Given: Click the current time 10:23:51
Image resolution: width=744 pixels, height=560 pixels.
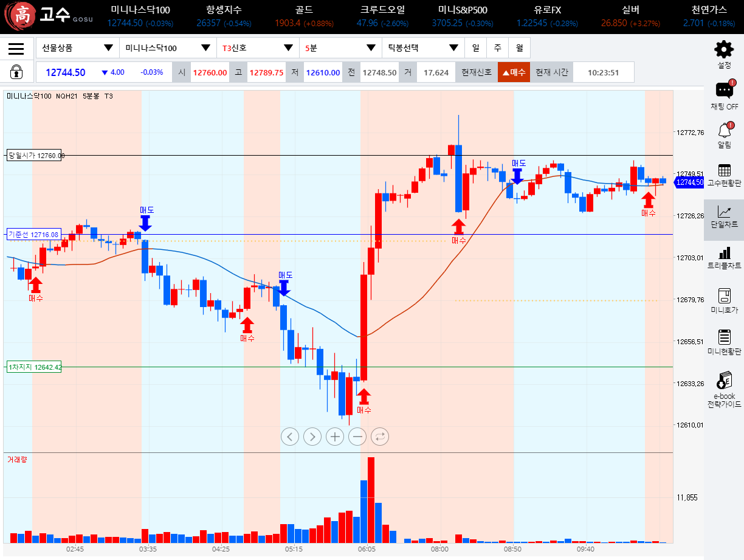Looking at the screenshot, I should tap(604, 72).
